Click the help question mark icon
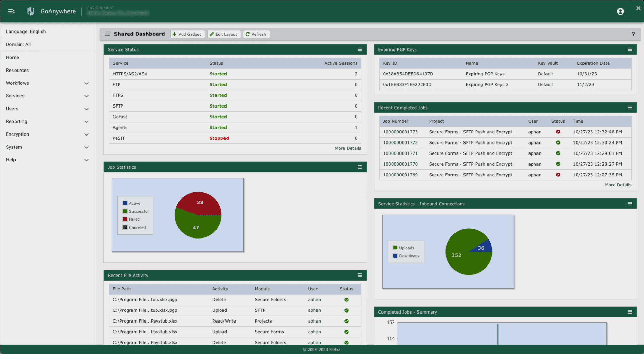The image size is (644, 354). click(x=633, y=34)
